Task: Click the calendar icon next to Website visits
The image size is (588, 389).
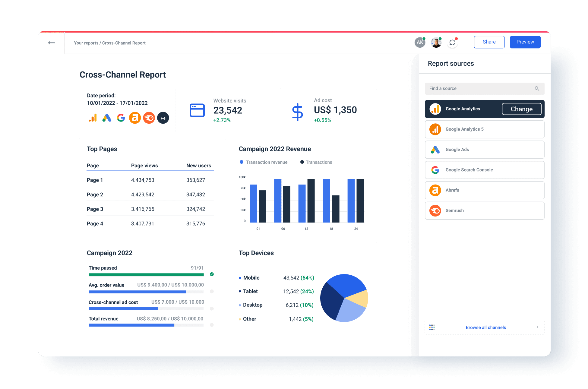Action: point(197,111)
